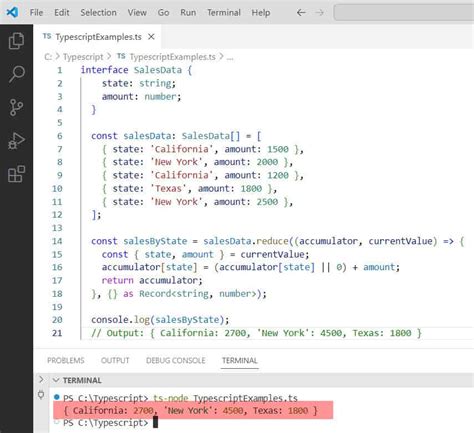This screenshot has height=433, width=474.
Task: Click the breadcrumb ellipsis segment
Action: pos(230,58)
